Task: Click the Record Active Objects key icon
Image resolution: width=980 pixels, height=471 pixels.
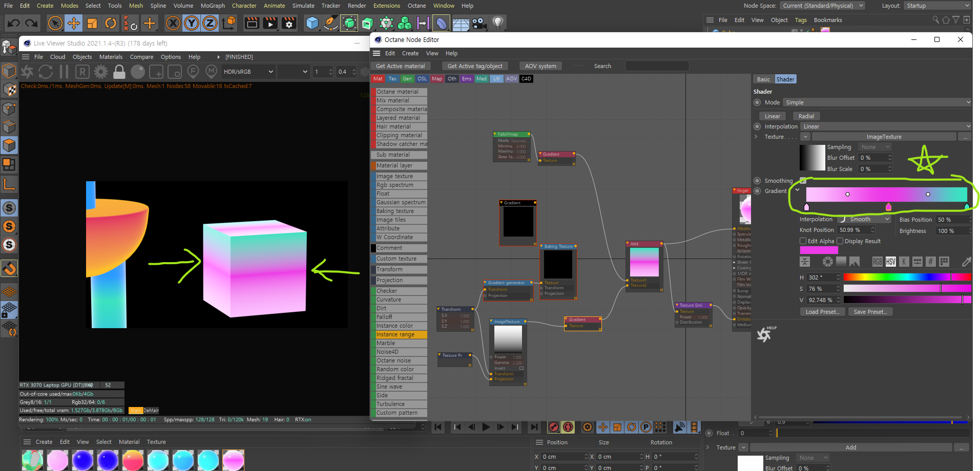Action: coord(554,427)
